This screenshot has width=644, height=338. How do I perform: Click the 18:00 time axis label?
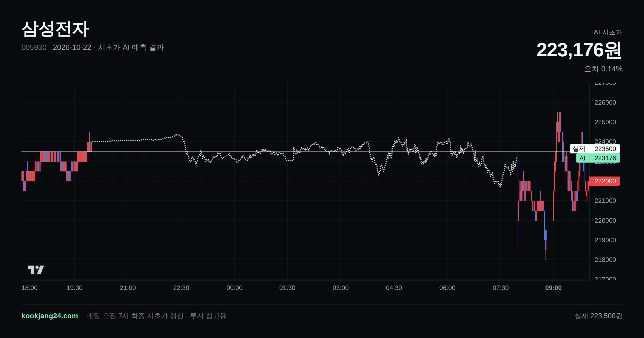coord(30,288)
